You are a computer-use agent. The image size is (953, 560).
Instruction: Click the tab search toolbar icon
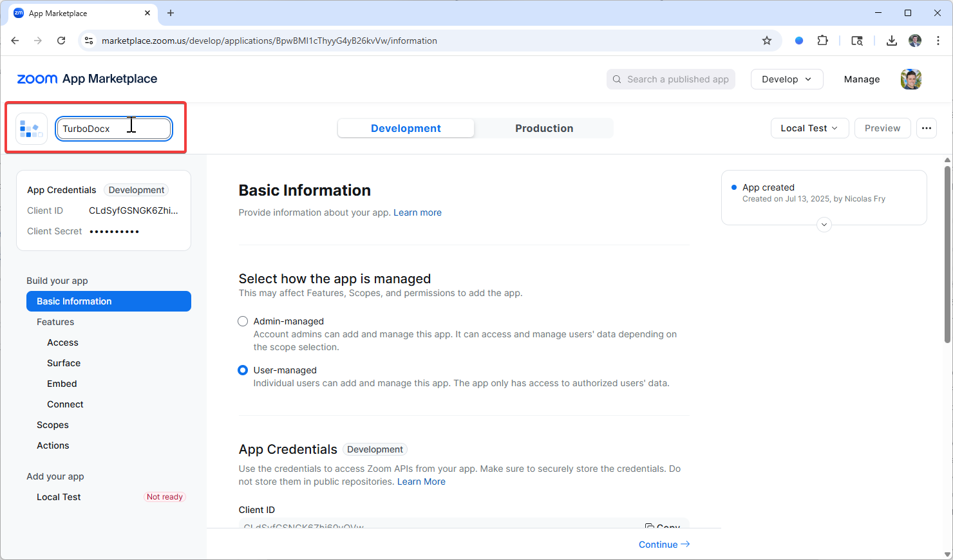click(857, 41)
